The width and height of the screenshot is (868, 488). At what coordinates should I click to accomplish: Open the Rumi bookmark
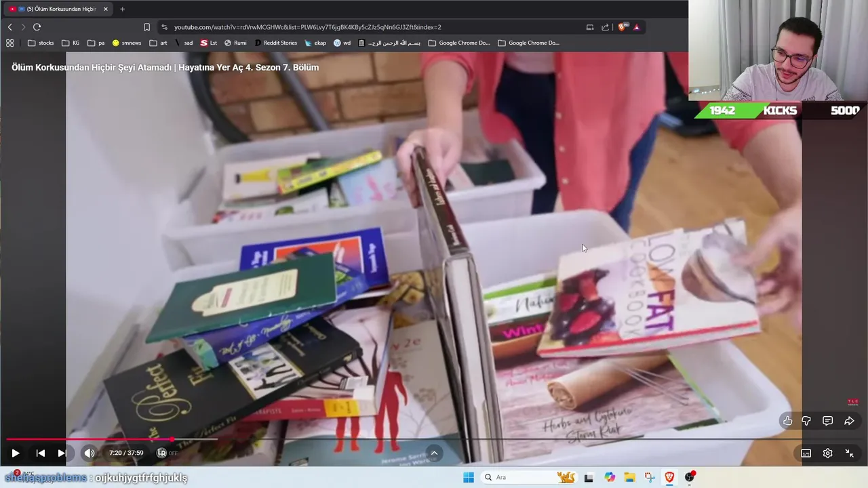coord(235,43)
